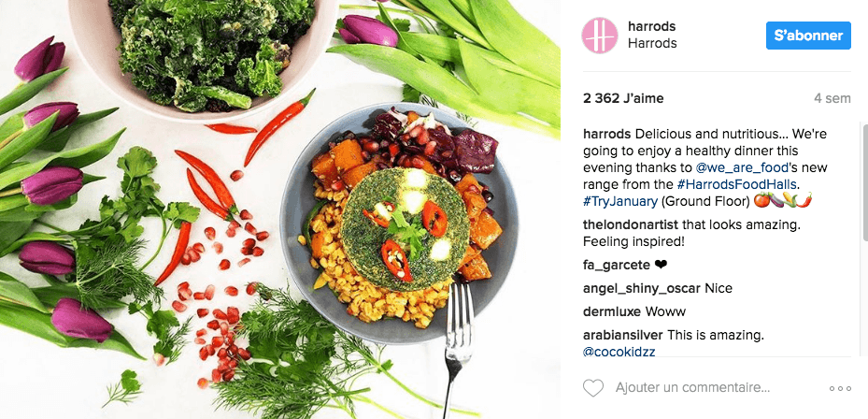868x419 pixels.
Task: Click the 4 sem timestamp
Action: coord(832,98)
